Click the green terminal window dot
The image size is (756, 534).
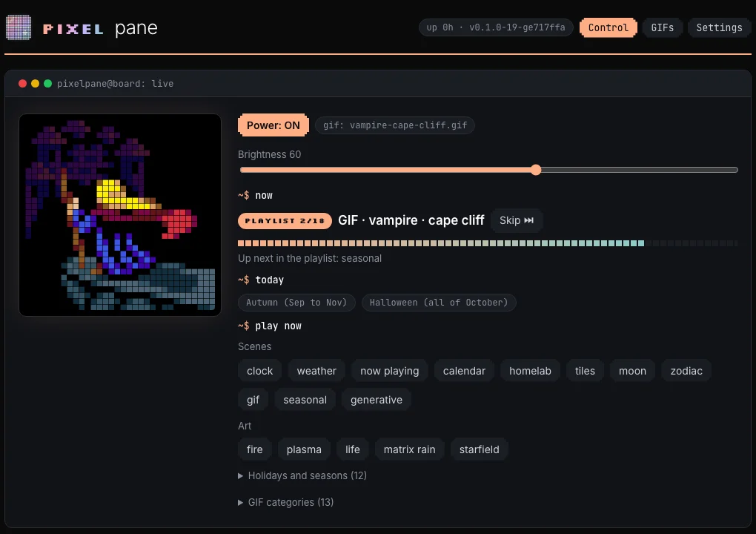(47, 84)
